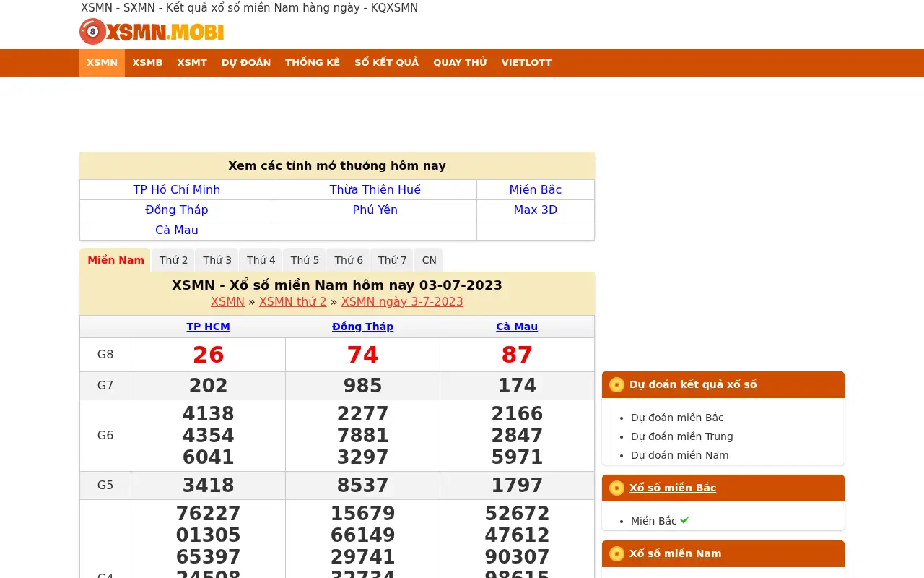924x578 pixels.
Task: Click the G8 row label
Action: tap(105, 355)
